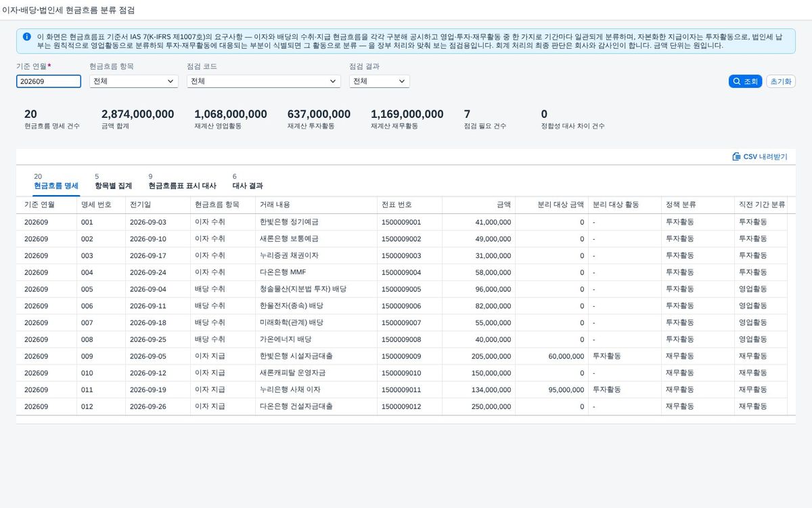This screenshot has height=508, width=812.
Task: Click the page title 이자·배당·법인세 현금흐름 분류 점검
Action: coord(68,10)
